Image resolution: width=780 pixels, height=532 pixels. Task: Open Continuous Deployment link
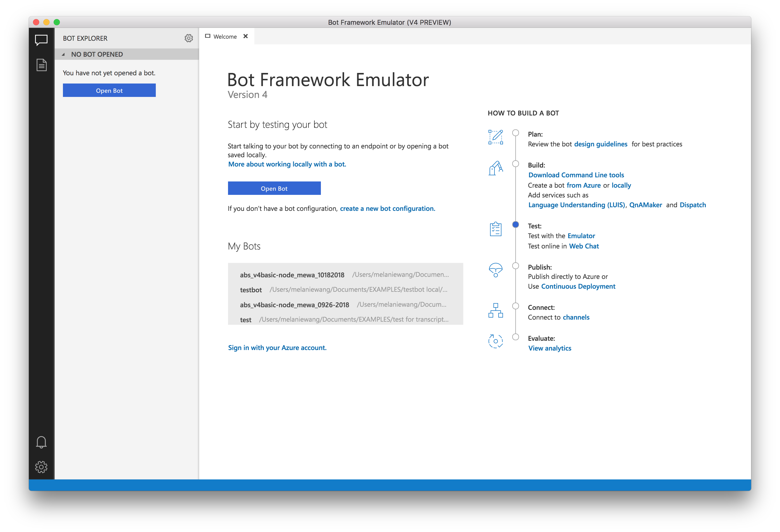[x=578, y=286]
